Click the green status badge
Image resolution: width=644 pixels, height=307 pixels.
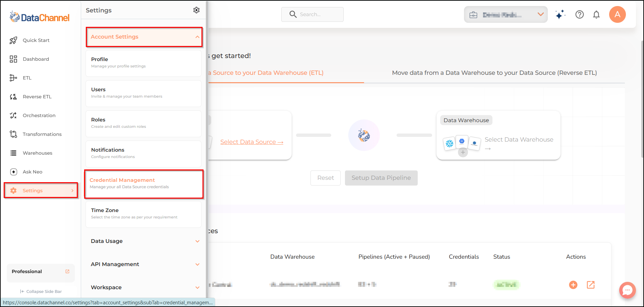click(x=506, y=285)
